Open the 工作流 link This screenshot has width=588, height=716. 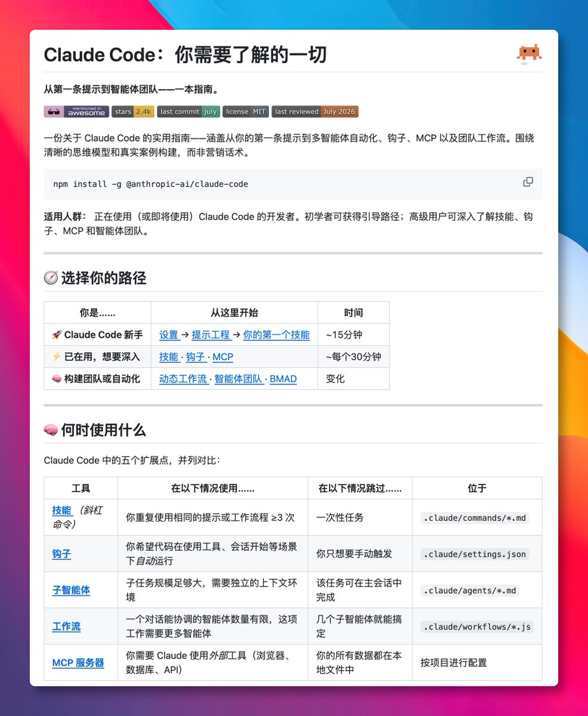pyautogui.click(x=67, y=626)
